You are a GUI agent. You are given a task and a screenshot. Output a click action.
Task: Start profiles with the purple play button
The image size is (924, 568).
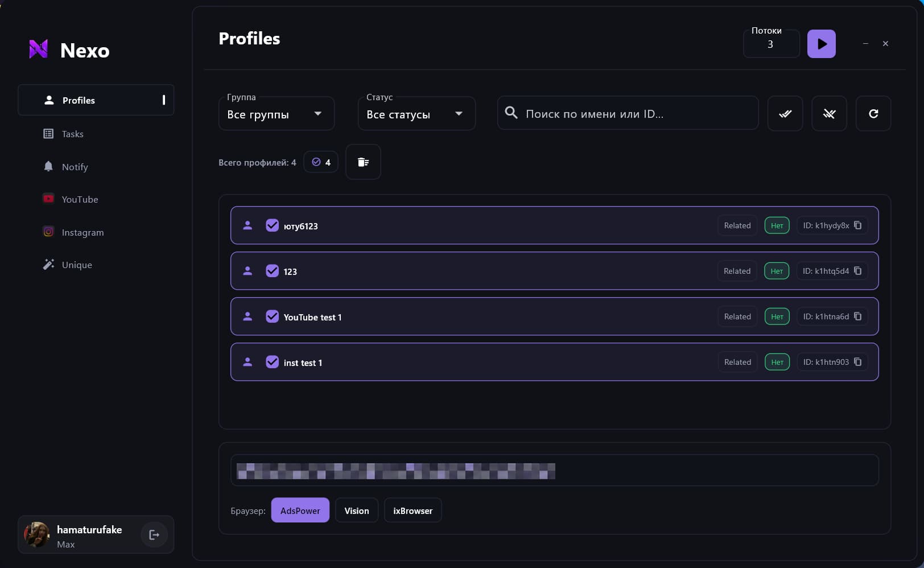click(x=821, y=44)
